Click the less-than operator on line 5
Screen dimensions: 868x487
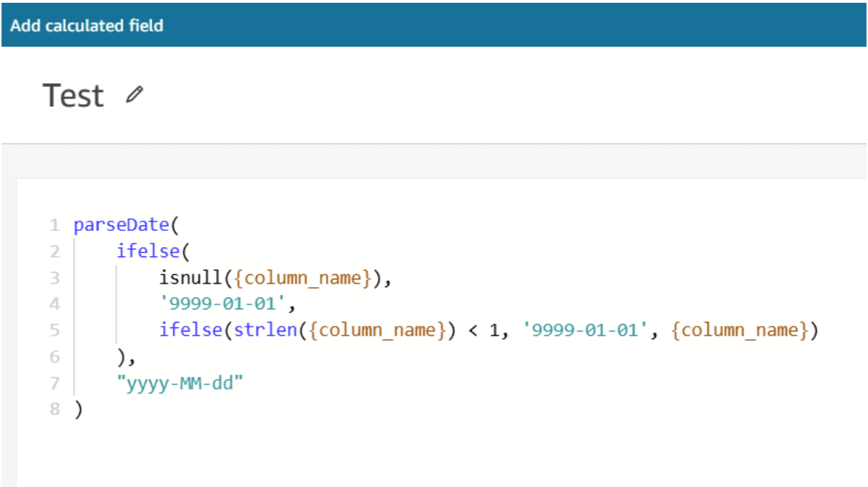coord(474,330)
